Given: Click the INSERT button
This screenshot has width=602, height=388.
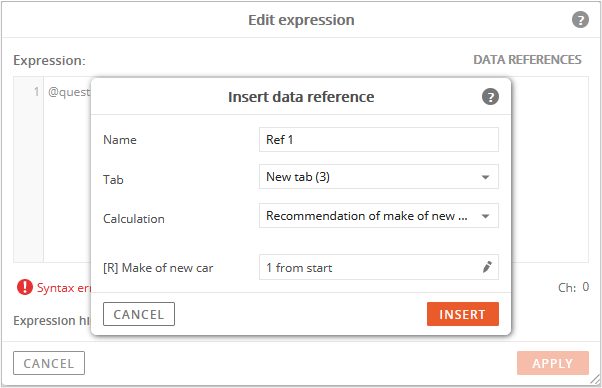Looking at the screenshot, I should (x=463, y=314).
